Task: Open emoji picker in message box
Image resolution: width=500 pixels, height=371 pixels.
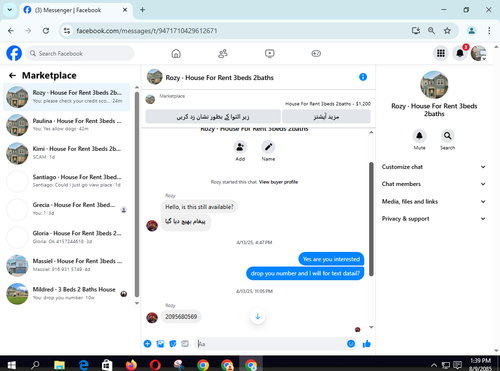Action: 351,344
